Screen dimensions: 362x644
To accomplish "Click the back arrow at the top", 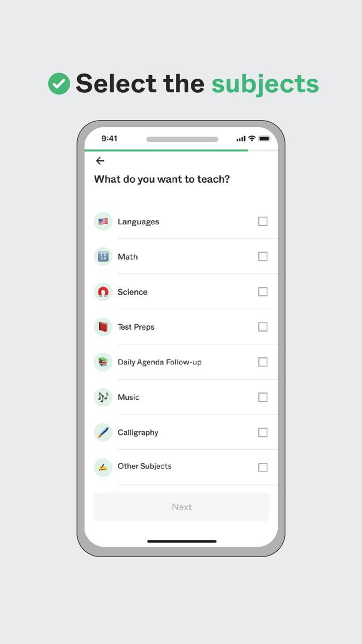I will pos(100,160).
